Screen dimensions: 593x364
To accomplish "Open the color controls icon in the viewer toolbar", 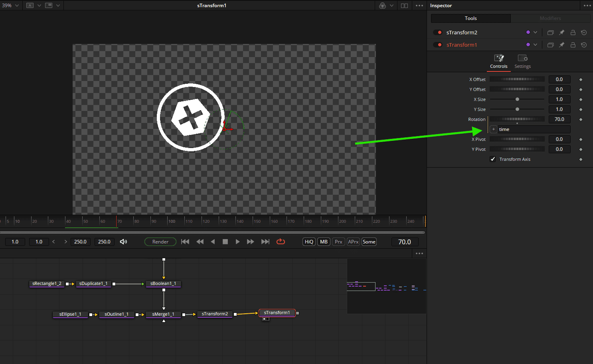I will pyautogui.click(x=382, y=5).
